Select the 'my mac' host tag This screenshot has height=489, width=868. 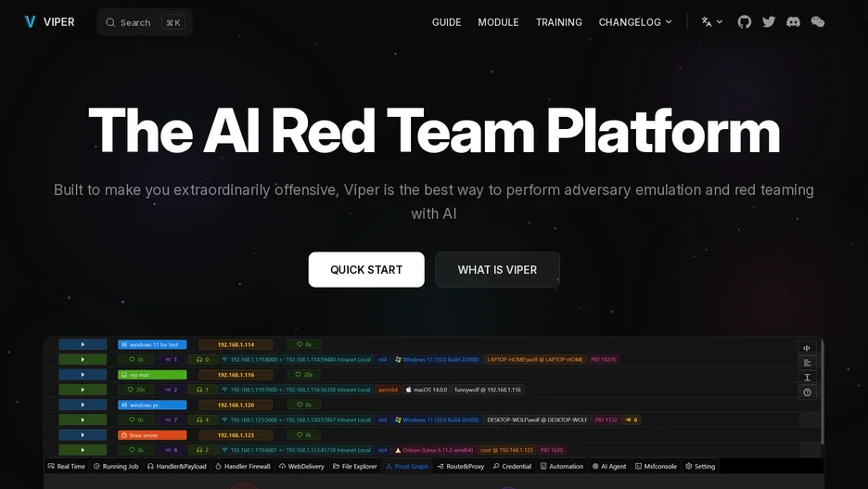pyautogui.click(x=152, y=375)
